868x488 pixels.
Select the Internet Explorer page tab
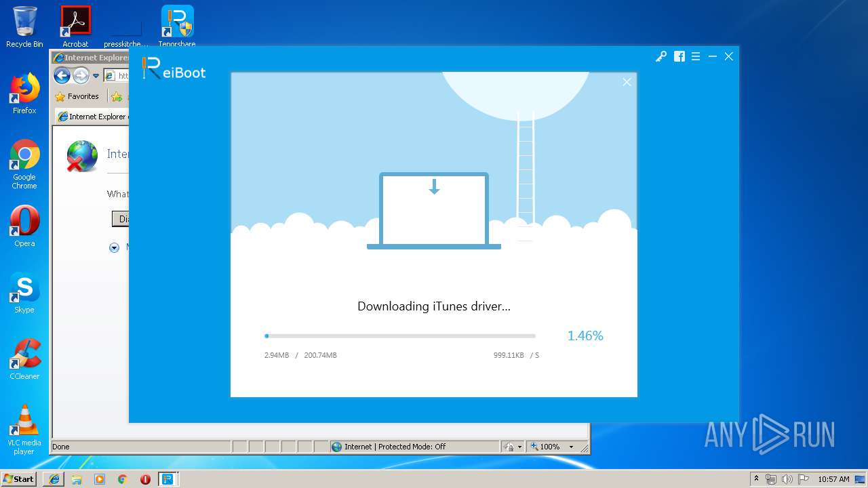(92, 117)
